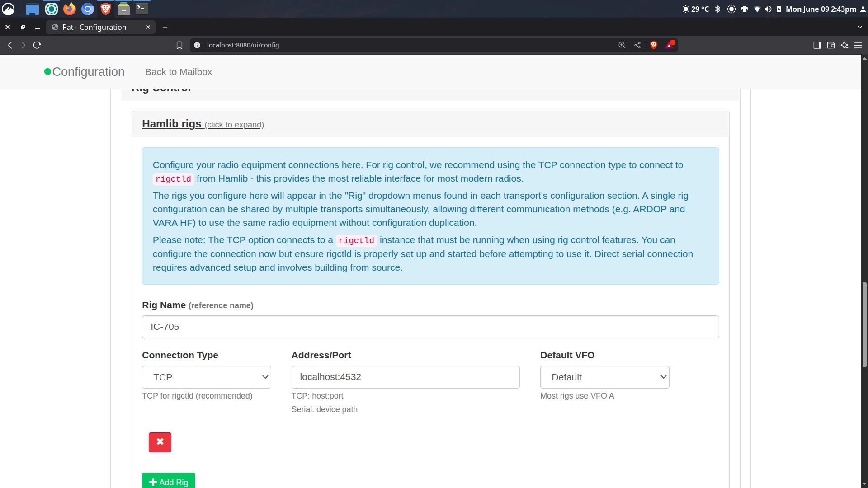This screenshot has width=868, height=488.
Task: Click the browser back arrow
Action: (10, 45)
